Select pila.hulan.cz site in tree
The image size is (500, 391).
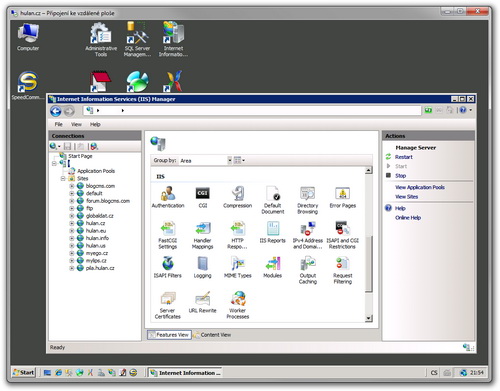point(100,268)
